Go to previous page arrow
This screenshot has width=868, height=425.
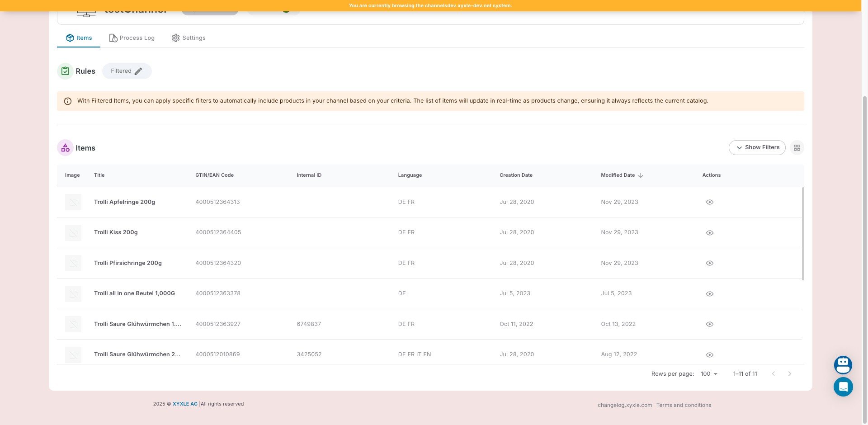pyautogui.click(x=773, y=374)
